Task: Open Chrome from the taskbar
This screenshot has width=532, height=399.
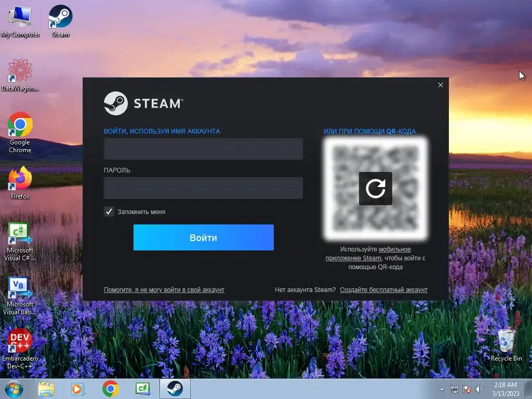Action: tap(110, 389)
